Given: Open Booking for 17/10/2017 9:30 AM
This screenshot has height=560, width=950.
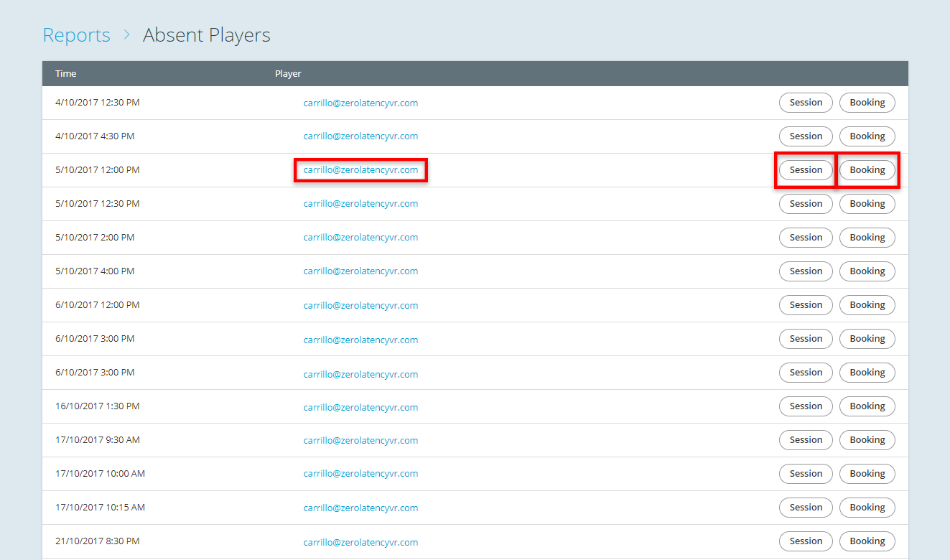Looking at the screenshot, I should point(867,440).
